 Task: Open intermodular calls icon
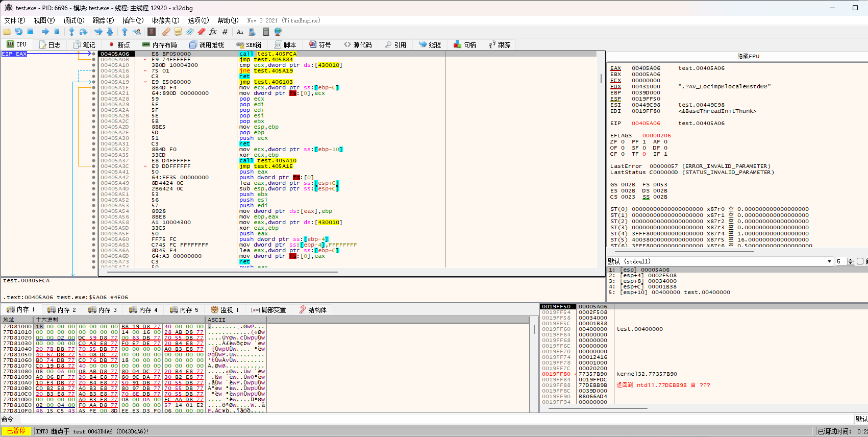point(252,32)
